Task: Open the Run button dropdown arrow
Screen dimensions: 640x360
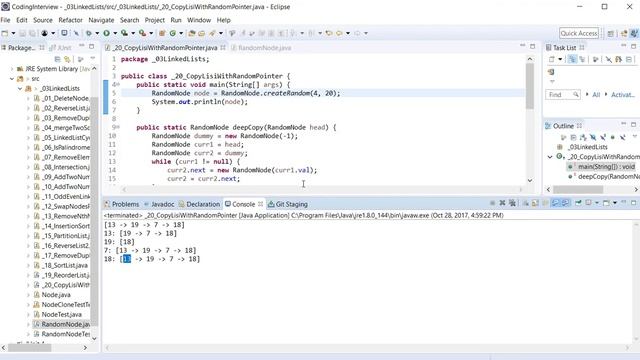Action: 115,33
